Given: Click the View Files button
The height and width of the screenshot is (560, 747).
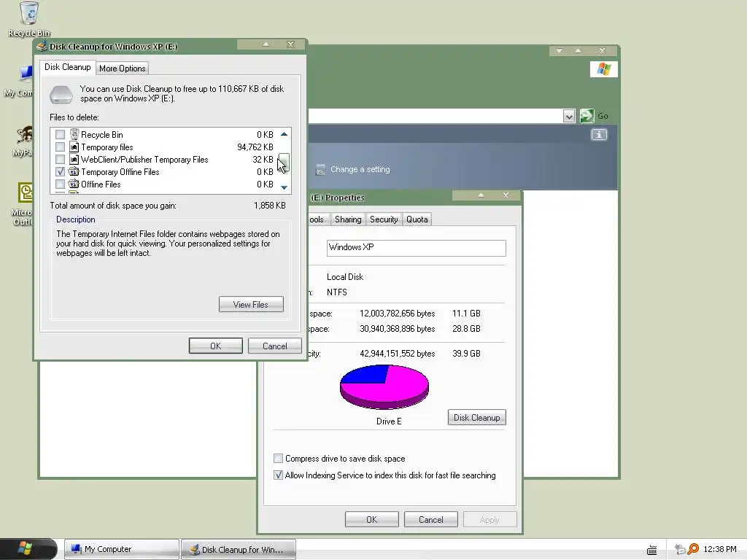Looking at the screenshot, I should 251,305.
